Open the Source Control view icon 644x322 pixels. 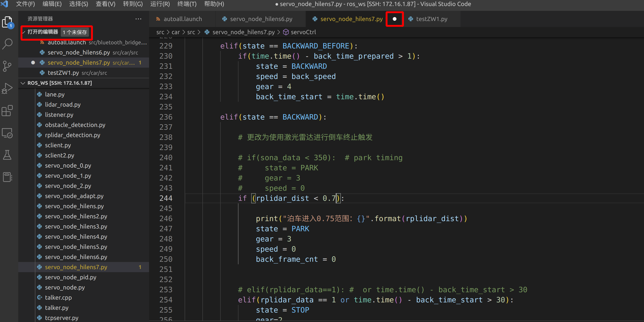7,66
